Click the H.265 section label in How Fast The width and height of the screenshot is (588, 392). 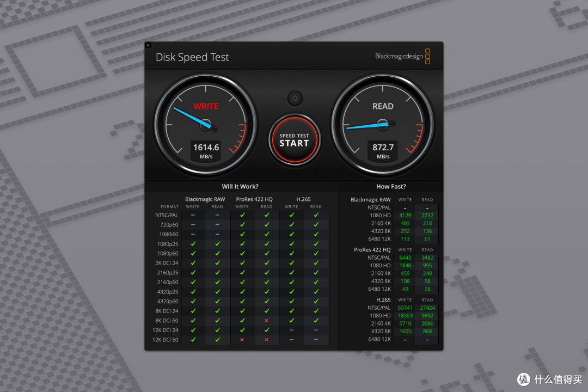click(x=383, y=300)
